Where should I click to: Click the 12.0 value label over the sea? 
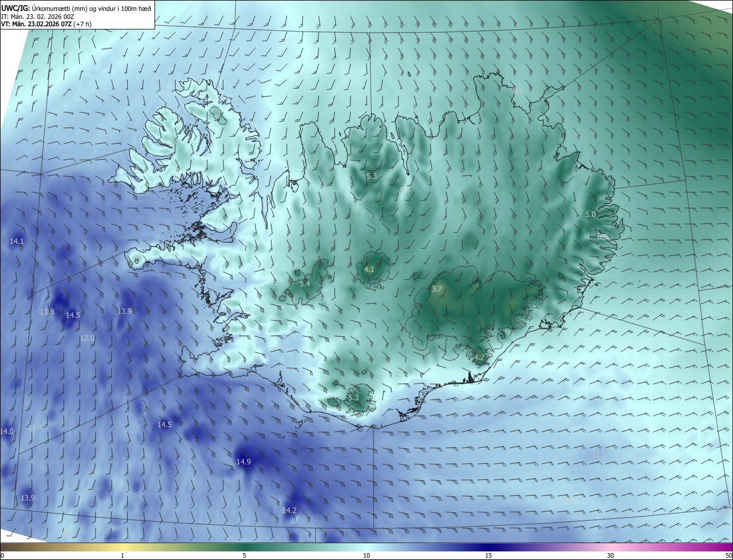click(x=87, y=338)
